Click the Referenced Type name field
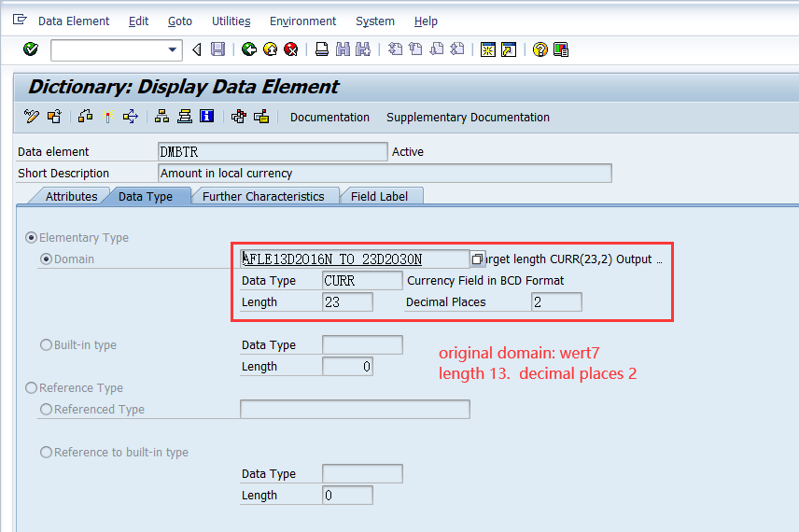Screen dimensions: 799x532 coord(355,409)
